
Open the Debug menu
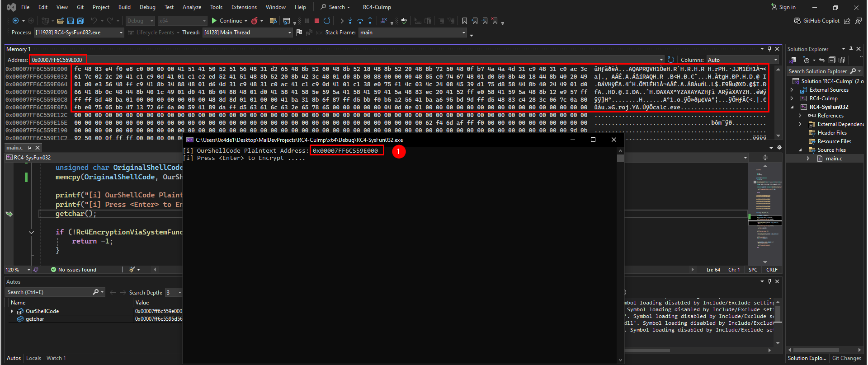[147, 7]
